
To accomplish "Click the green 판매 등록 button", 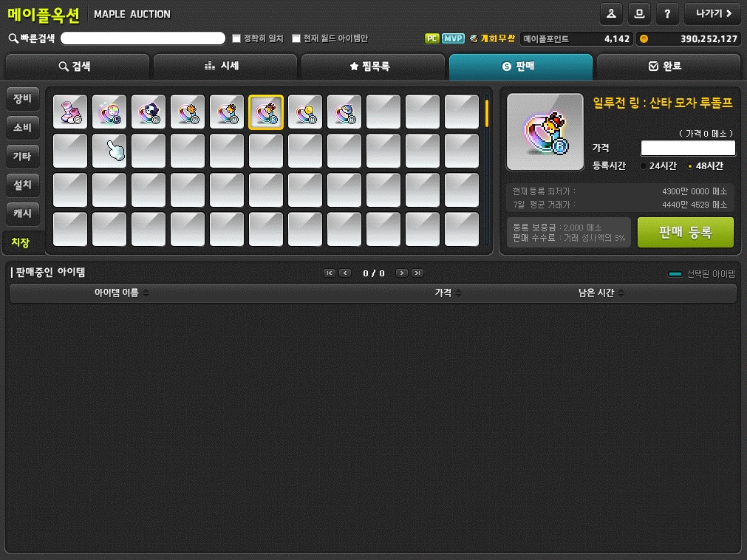I will tap(685, 233).
